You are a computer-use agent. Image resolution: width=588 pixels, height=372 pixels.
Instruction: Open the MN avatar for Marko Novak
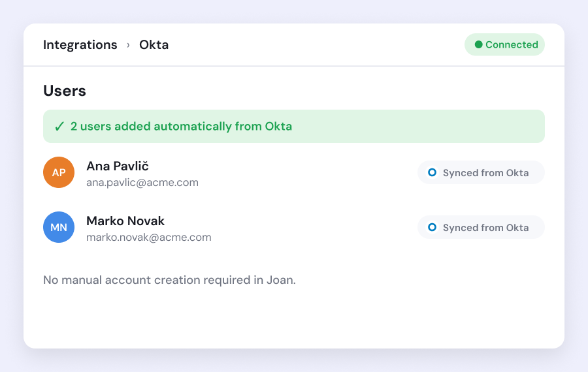[x=59, y=227]
